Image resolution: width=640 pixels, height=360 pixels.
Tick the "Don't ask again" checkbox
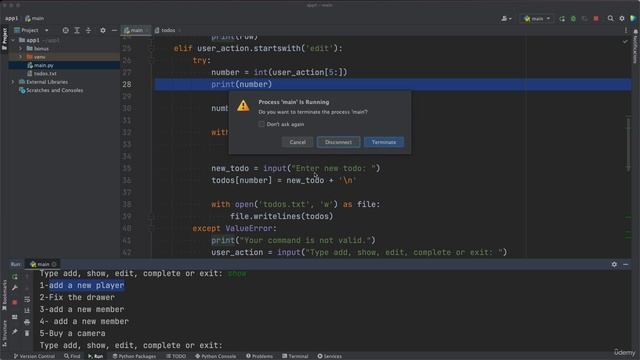(x=262, y=124)
